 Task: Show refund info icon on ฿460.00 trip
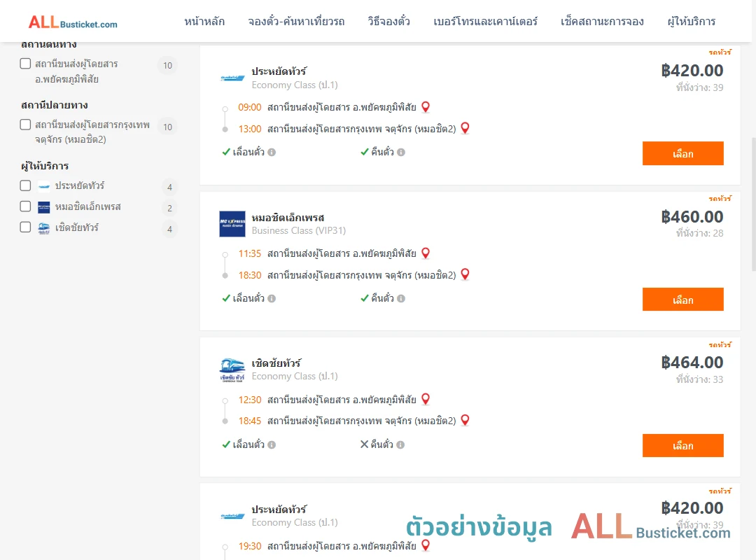coord(401,299)
